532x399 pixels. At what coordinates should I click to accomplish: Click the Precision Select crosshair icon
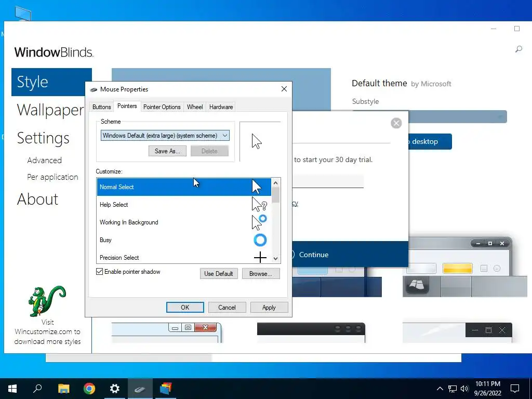[260, 258]
